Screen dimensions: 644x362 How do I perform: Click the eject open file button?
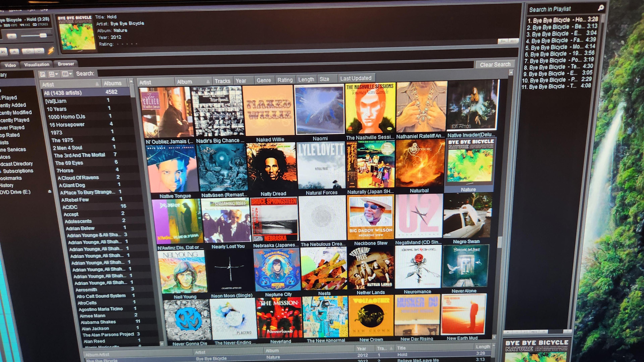point(14,51)
